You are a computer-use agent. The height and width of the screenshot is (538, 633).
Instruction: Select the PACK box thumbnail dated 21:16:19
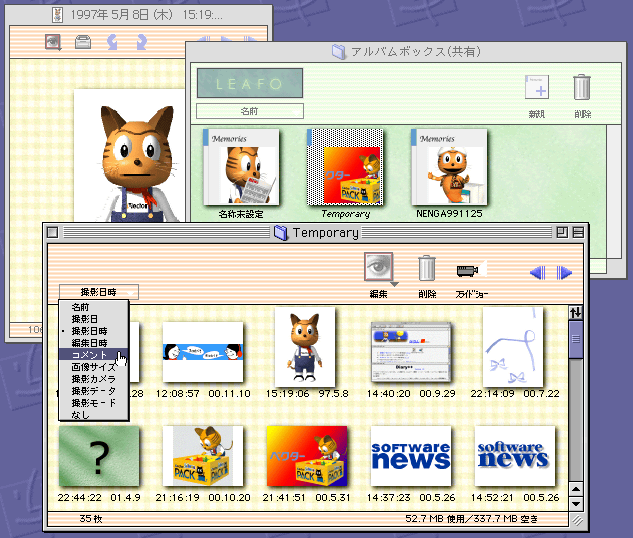pyautogui.click(x=203, y=456)
